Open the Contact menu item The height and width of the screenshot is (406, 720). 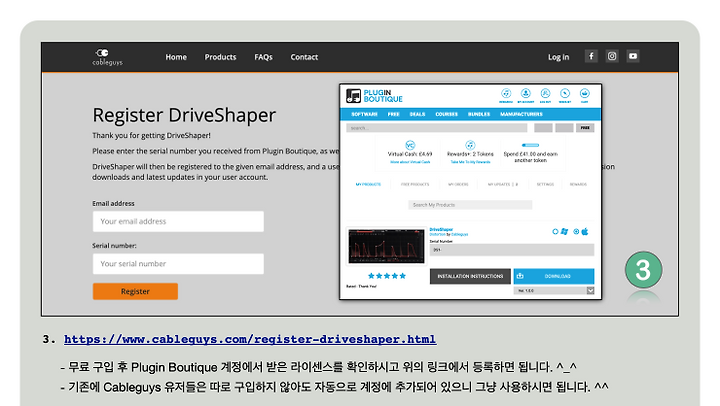click(x=304, y=57)
